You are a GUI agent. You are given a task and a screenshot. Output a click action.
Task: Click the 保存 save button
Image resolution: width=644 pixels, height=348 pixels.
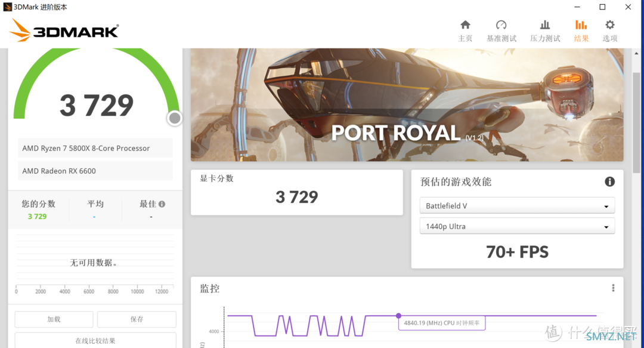pos(137,319)
